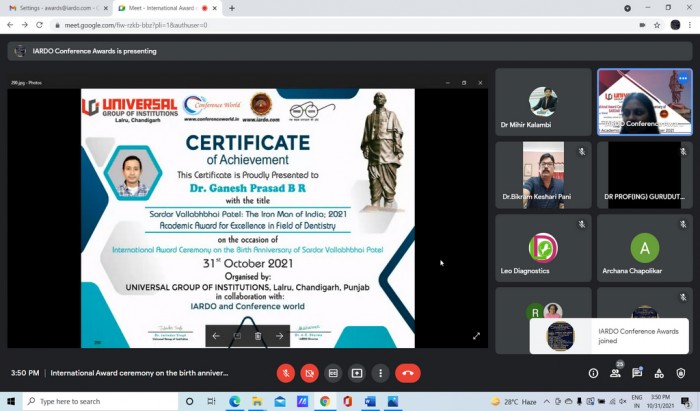Image resolution: width=700 pixels, height=411 pixels.
Task: Show hidden system tray icons chevron
Action: (x=546, y=402)
